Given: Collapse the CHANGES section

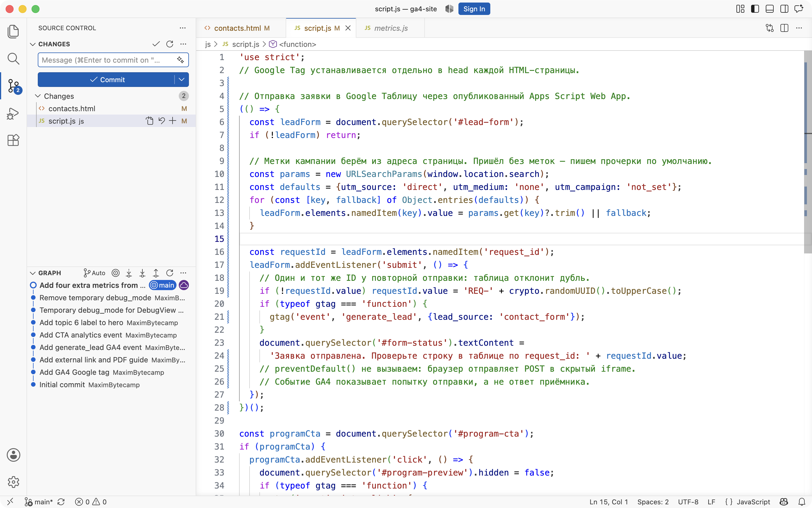Looking at the screenshot, I should click(x=33, y=44).
